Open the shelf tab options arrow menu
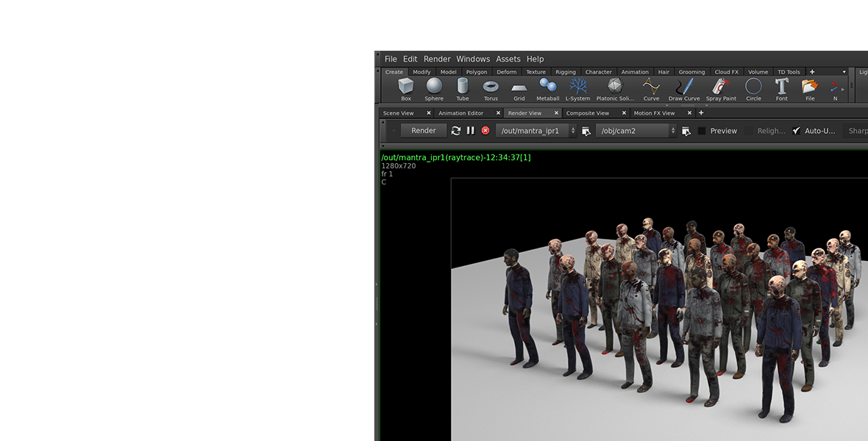This screenshot has height=441, width=868. pos(844,72)
